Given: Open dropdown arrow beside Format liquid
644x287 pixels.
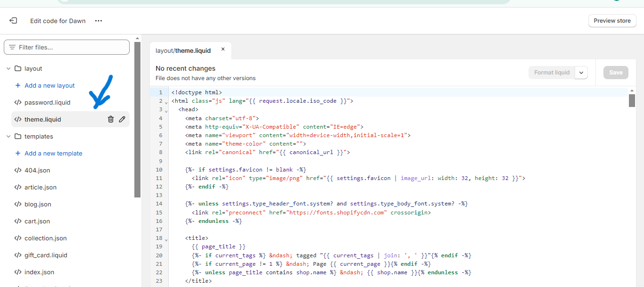Looking at the screenshot, I should click(x=581, y=73).
